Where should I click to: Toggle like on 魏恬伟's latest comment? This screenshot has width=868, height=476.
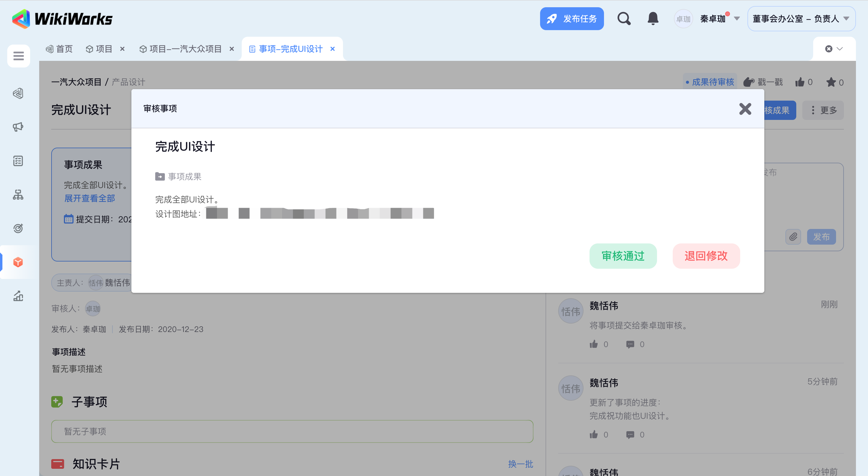[x=594, y=344]
